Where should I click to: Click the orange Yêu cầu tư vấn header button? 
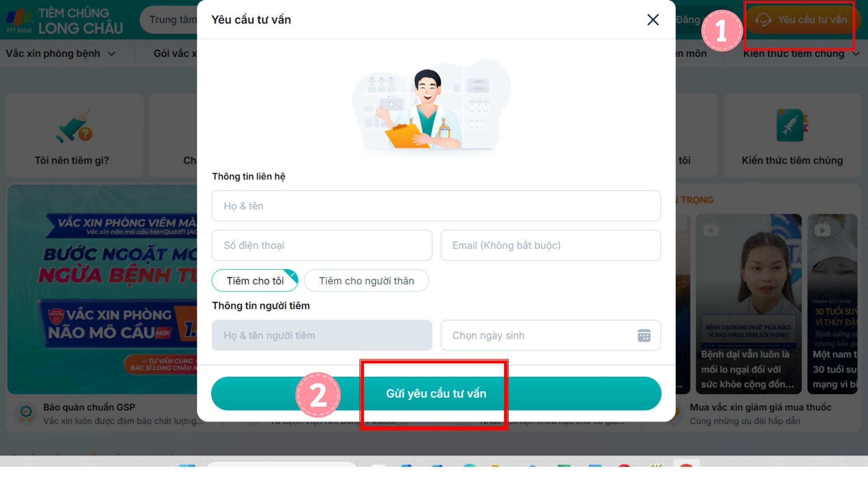point(802,20)
